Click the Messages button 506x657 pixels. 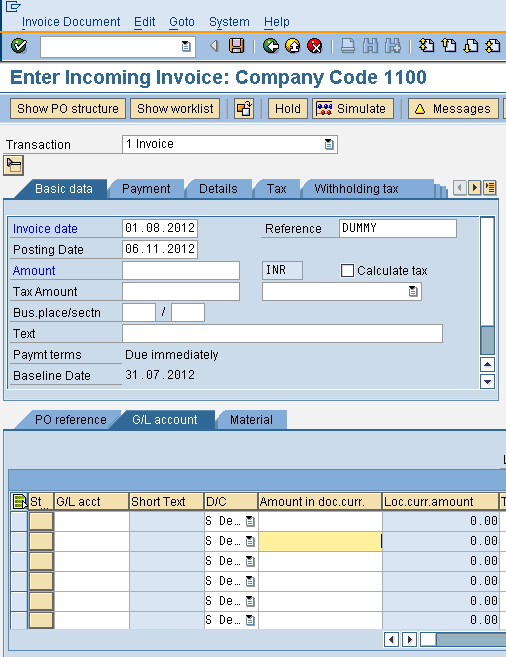pyautogui.click(x=453, y=109)
